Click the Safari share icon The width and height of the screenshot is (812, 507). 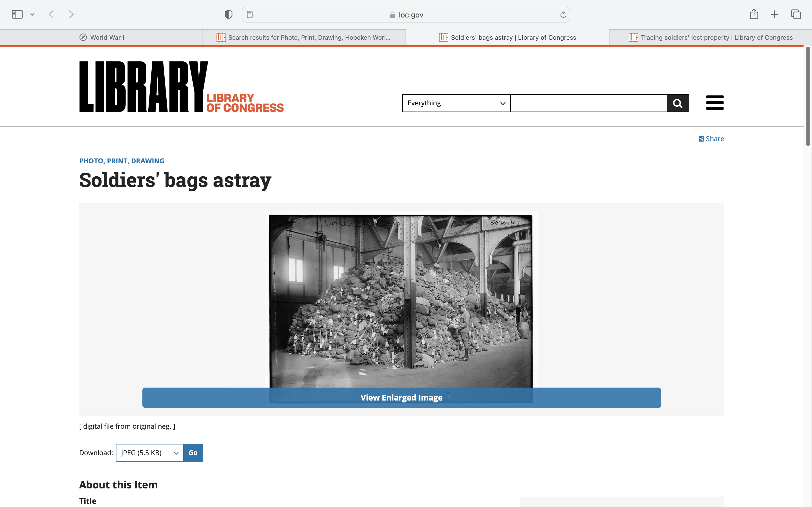[x=754, y=14]
